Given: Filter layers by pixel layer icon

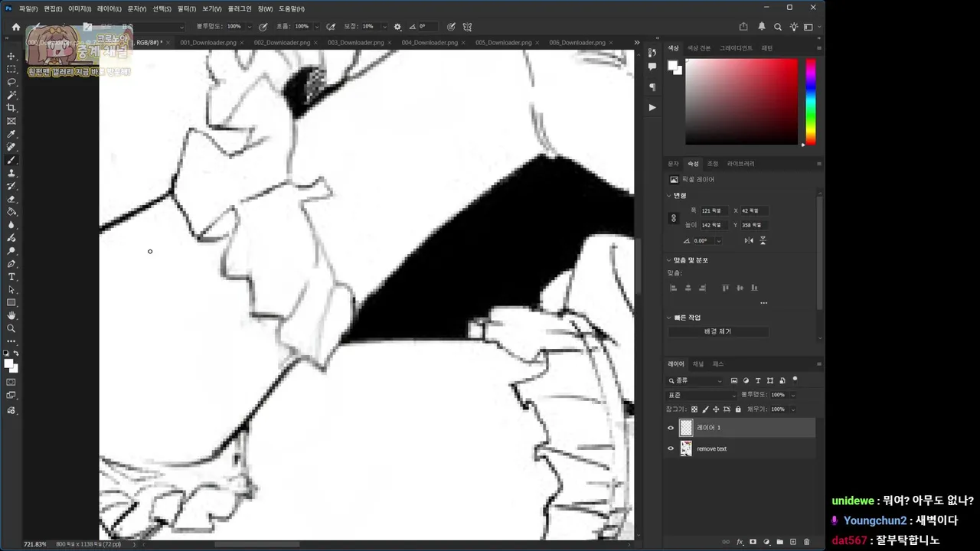Looking at the screenshot, I should [734, 380].
